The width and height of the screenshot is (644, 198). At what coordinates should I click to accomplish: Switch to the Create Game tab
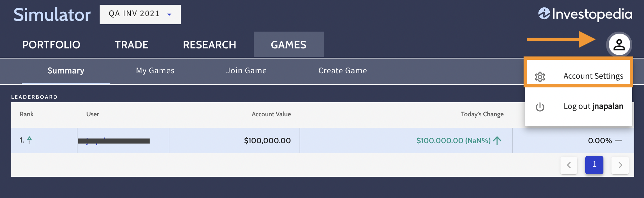[x=342, y=71]
